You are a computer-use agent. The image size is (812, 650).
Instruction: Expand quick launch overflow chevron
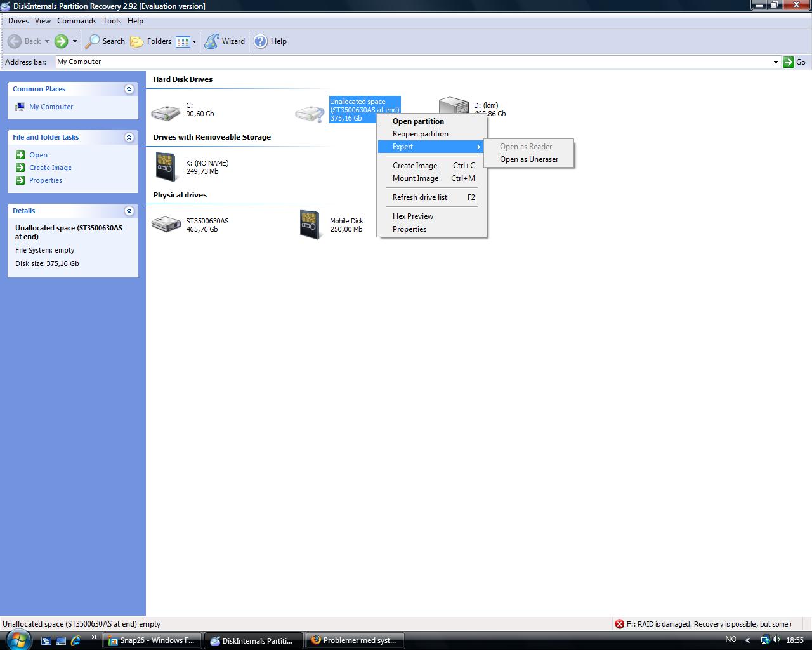[x=95, y=637]
